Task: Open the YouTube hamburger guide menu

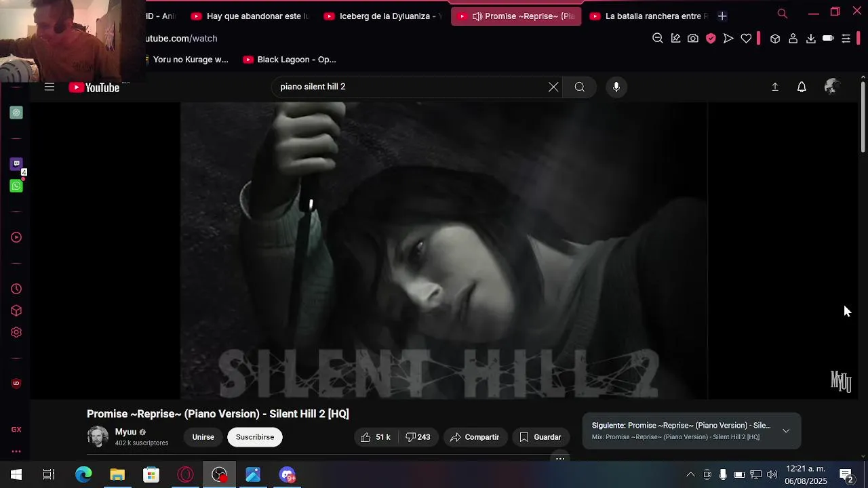Action: 50,87
